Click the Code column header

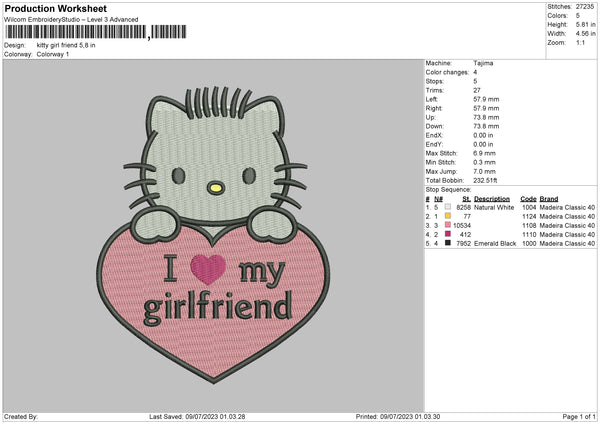click(529, 198)
